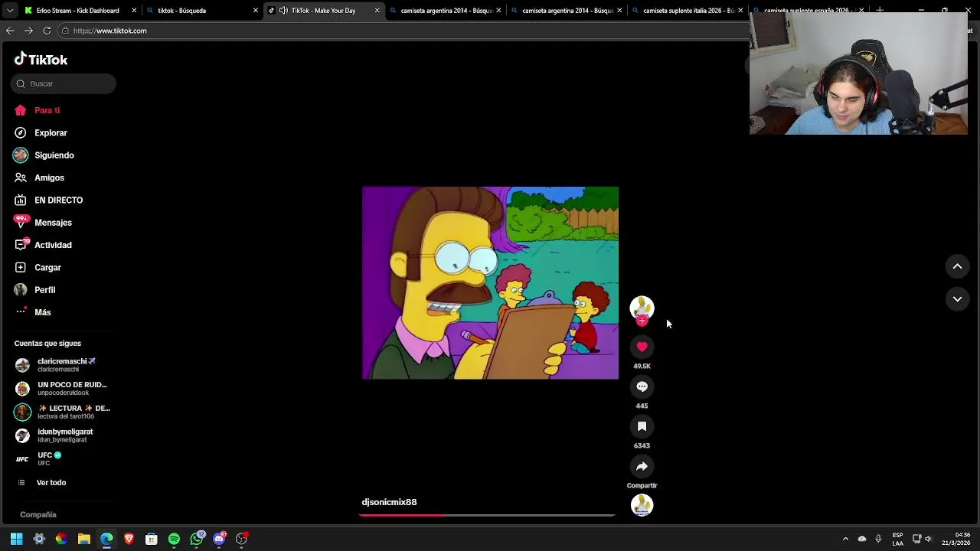
Task: Open the spinning sound disc at bottom
Action: [642, 505]
